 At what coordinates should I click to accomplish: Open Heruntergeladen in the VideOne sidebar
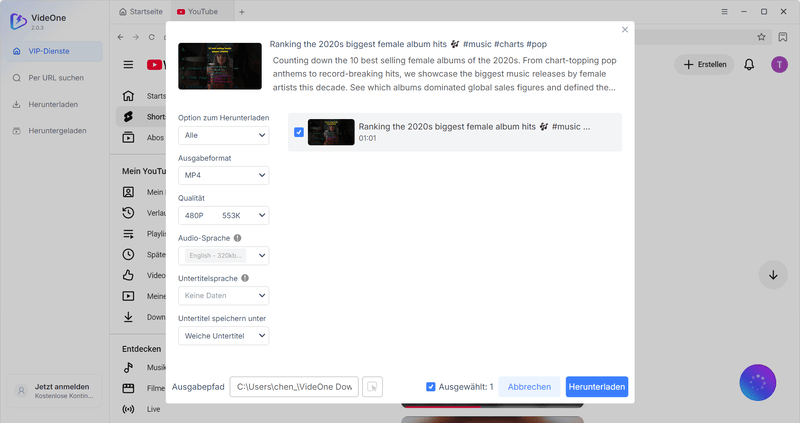(55, 131)
